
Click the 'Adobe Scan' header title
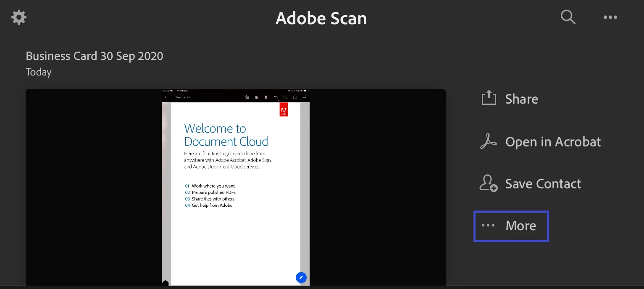pyautogui.click(x=321, y=18)
